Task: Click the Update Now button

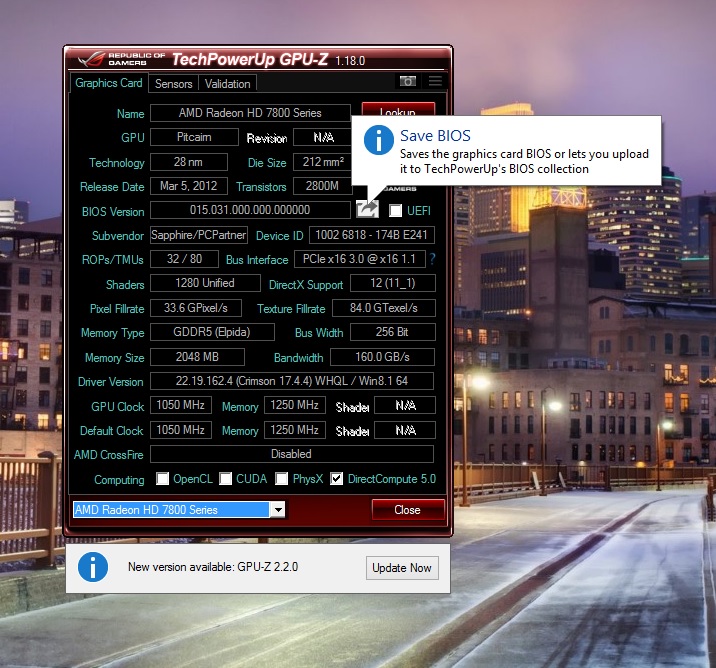Action: [x=402, y=568]
